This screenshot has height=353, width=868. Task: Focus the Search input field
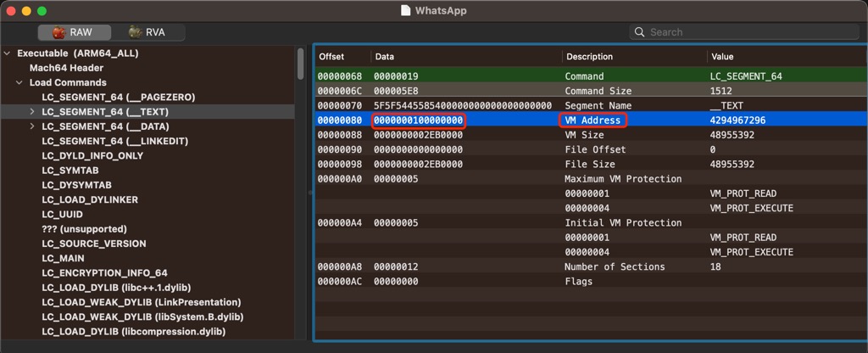pos(744,32)
